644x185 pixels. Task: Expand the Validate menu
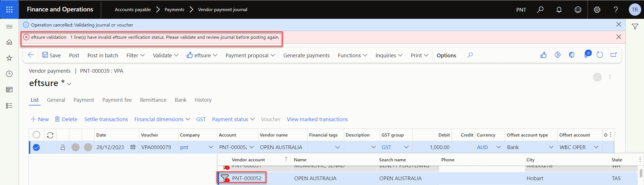click(x=166, y=55)
